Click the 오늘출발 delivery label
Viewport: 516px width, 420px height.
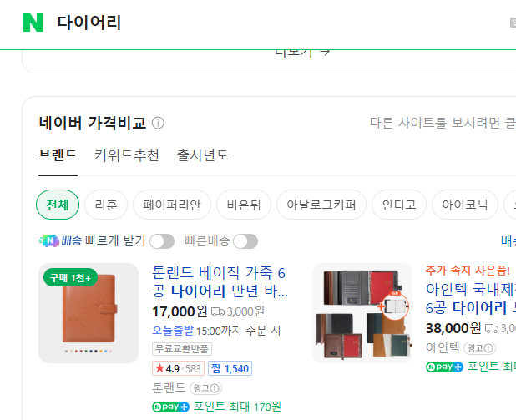pyautogui.click(x=173, y=331)
